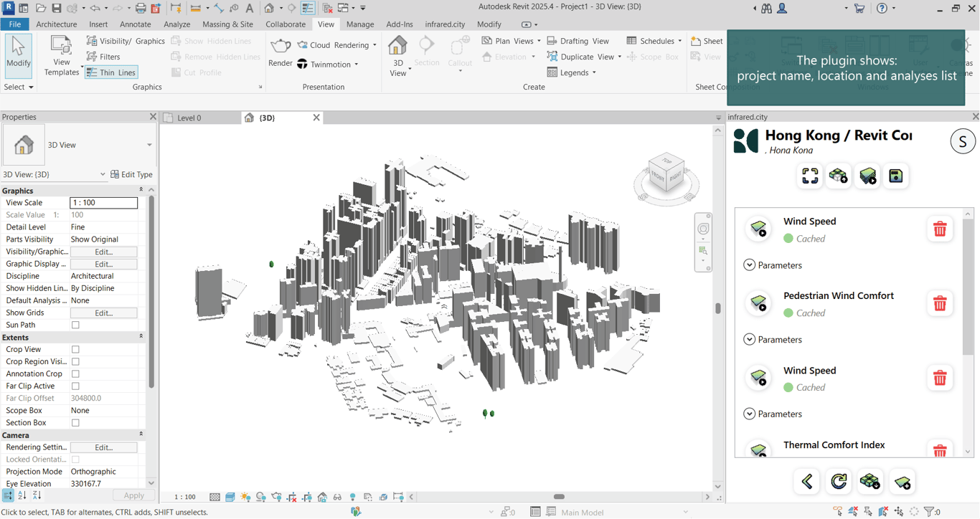Viewport: 980px width, 519px height.
Task: Check the Section Box checkbox
Action: point(75,423)
